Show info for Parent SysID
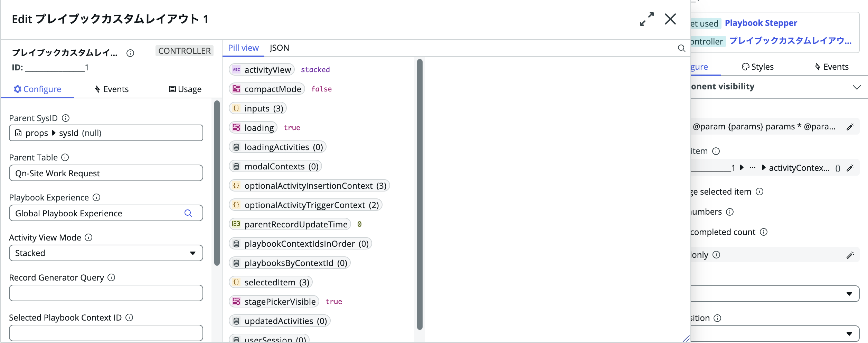 pyautogui.click(x=66, y=118)
